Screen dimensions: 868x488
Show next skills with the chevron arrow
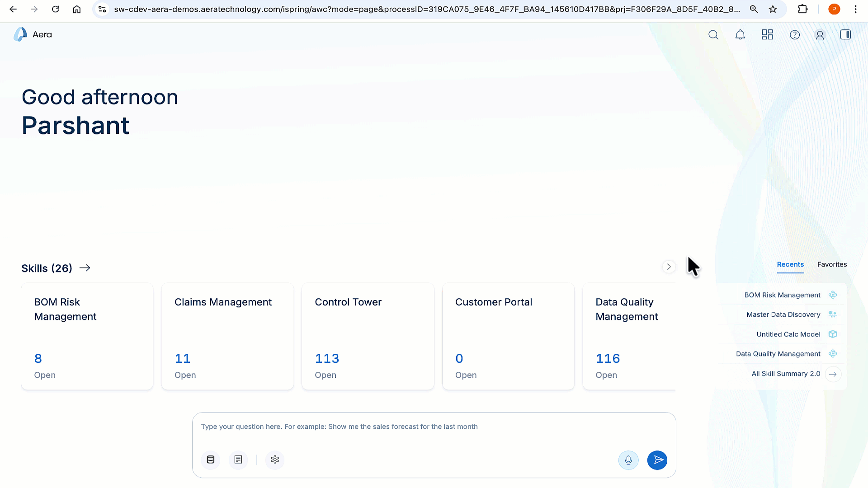(x=669, y=267)
